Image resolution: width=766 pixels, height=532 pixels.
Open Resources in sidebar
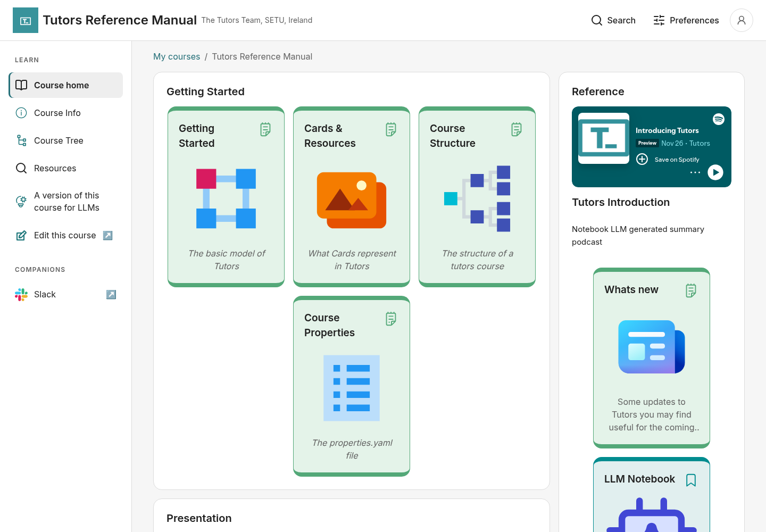[66, 168]
